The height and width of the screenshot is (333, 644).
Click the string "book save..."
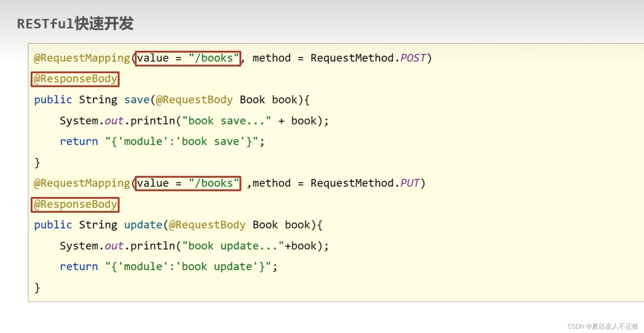[x=227, y=120]
